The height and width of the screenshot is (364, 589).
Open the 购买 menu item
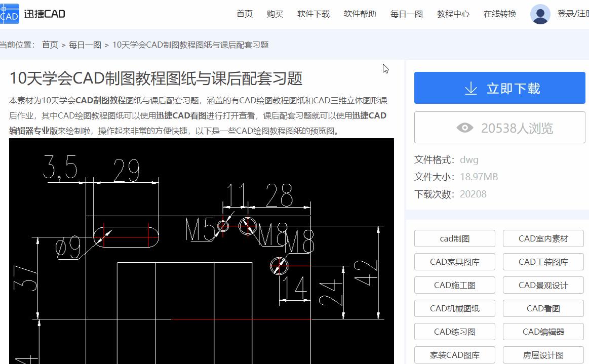(x=275, y=14)
